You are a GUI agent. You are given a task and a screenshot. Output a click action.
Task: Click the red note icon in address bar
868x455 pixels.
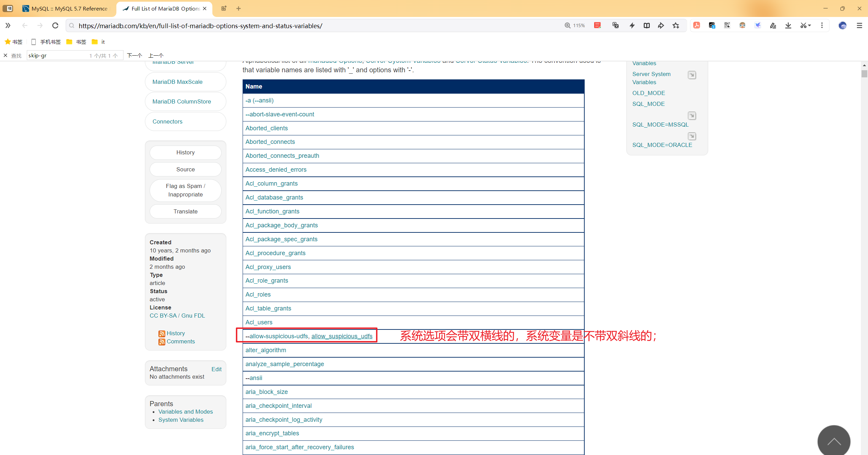tap(598, 25)
